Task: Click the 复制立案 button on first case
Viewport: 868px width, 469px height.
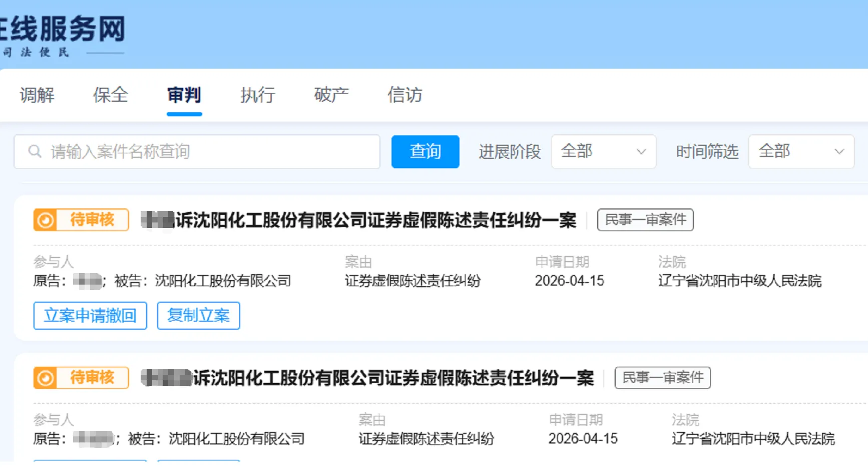Action: [x=199, y=316]
